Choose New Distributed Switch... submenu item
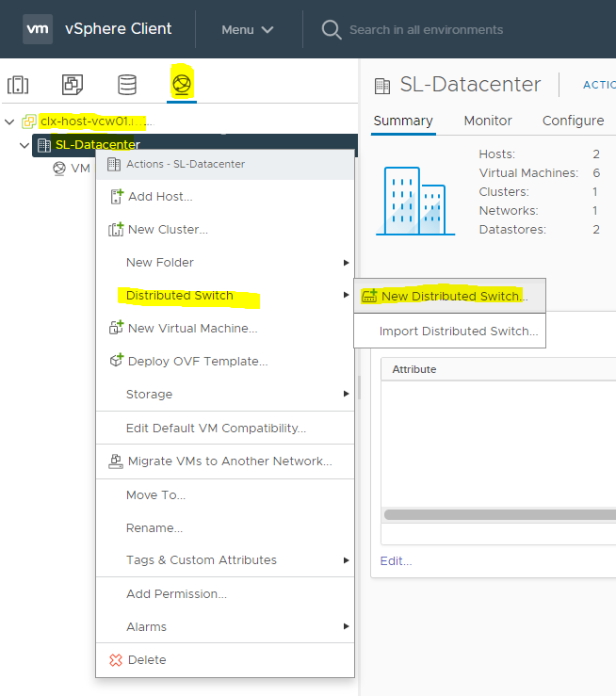The height and width of the screenshot is (696, 616). [x=449, y=296]
